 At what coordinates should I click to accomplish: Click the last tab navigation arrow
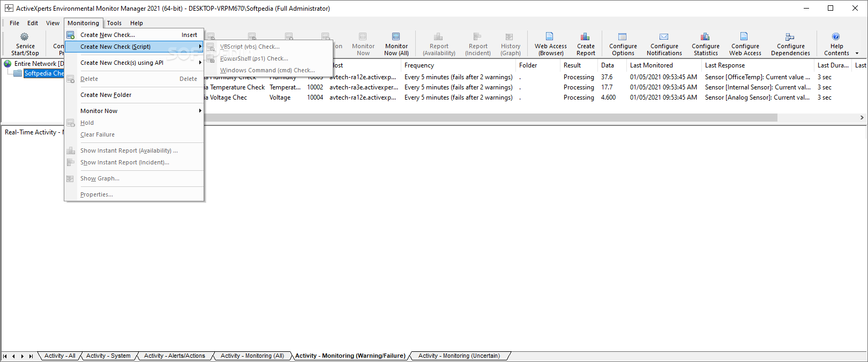coord(31,356)
